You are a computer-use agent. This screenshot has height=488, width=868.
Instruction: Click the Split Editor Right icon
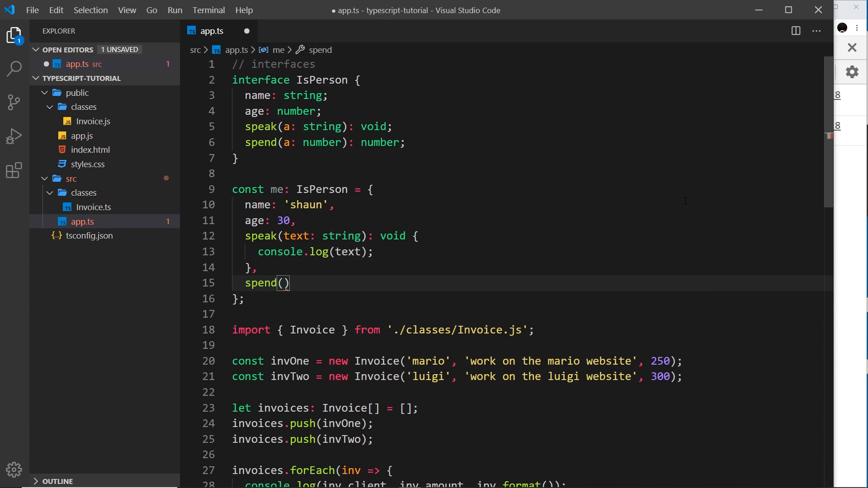click(x=796, y=31)
